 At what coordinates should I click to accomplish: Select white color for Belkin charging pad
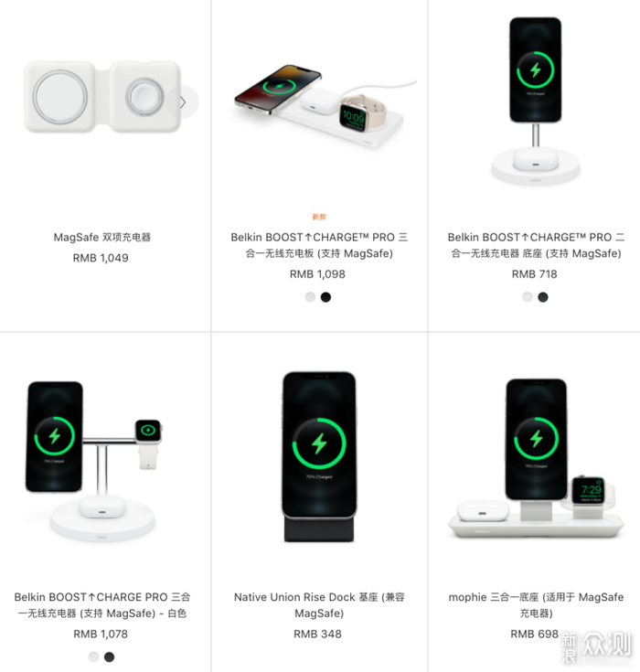(x=310, y=297)
